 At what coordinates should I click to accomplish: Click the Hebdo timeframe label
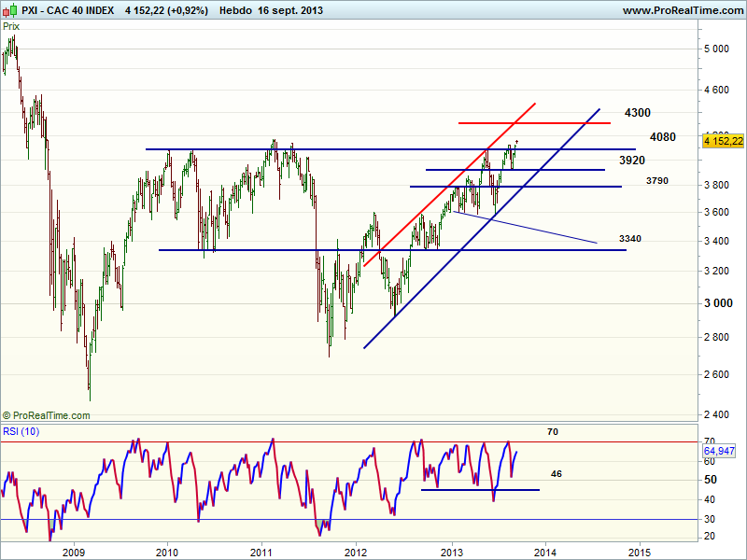236,10
